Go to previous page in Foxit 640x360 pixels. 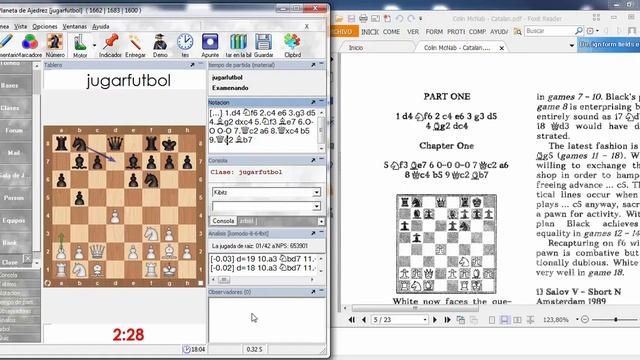[x=363, y=320]
